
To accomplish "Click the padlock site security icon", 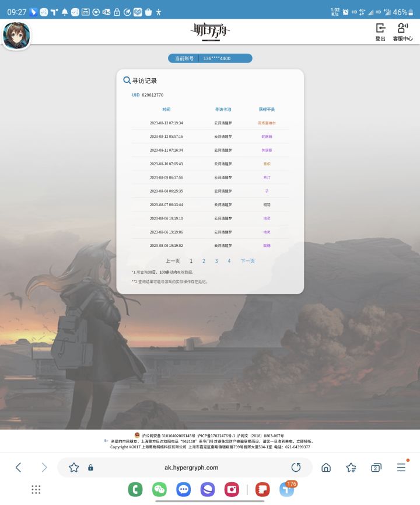I will 91,467.
